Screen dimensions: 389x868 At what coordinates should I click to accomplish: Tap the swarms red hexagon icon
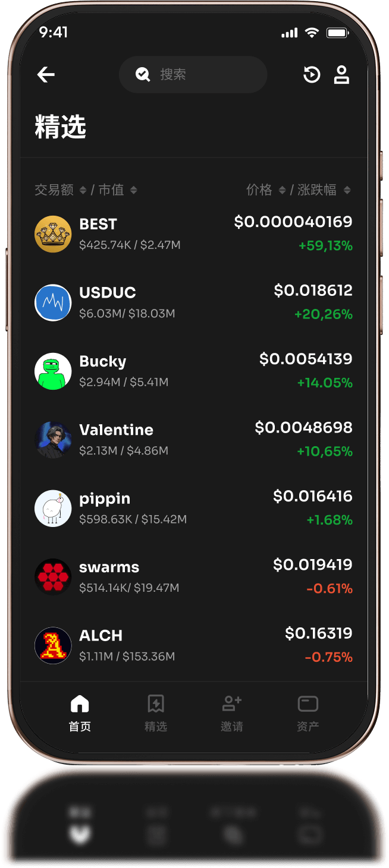[x=53, y=577]
